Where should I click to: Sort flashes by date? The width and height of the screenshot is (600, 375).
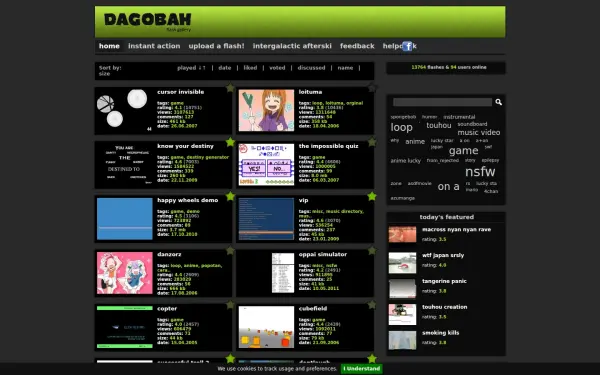pos(225,68)
